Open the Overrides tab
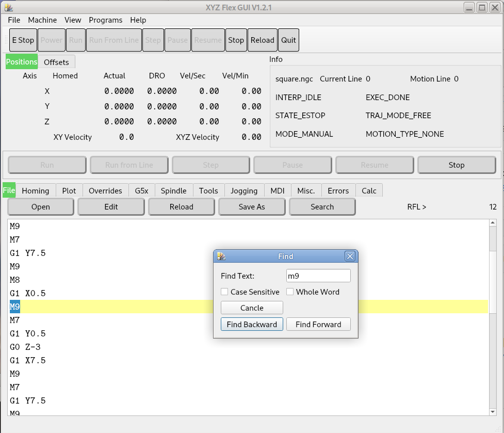Image resolution: width=504 pixels, height=433 pixels. 105,190
